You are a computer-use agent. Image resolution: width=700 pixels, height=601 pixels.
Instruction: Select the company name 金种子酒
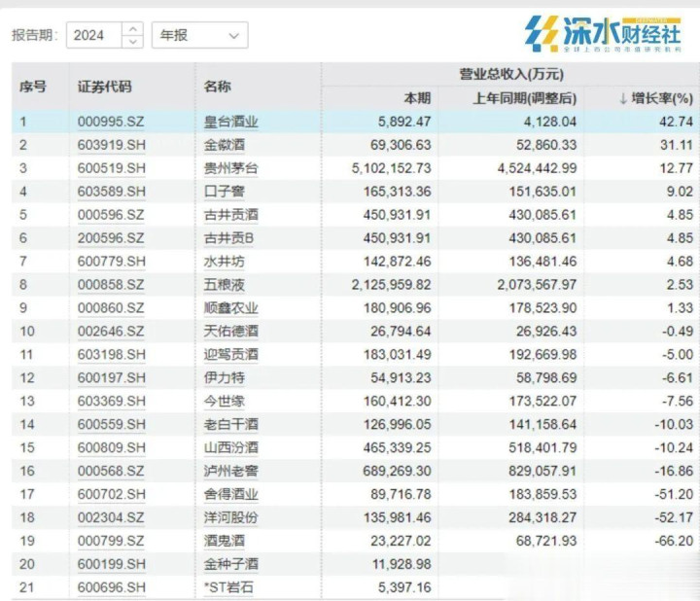click(x=230, y=564)
